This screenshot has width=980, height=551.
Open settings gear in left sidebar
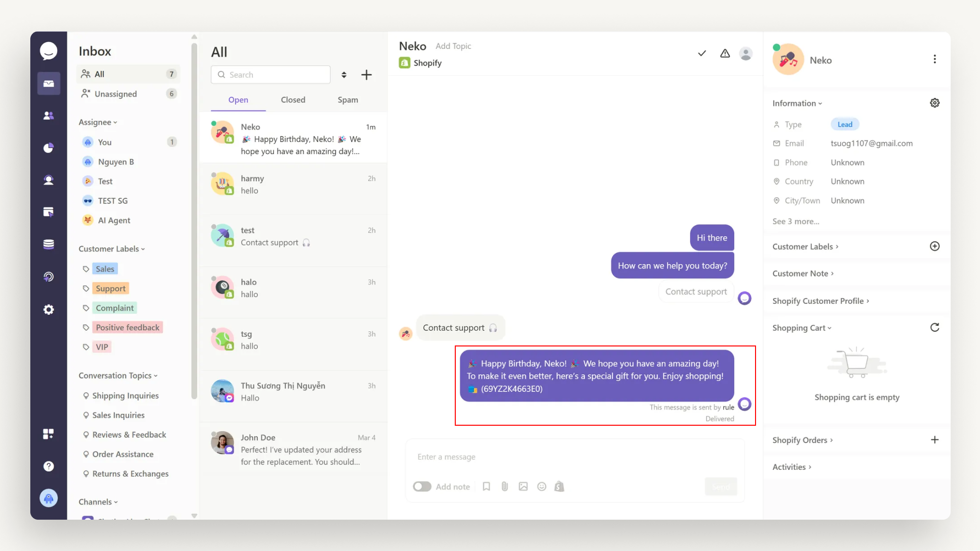coord(48,310)
